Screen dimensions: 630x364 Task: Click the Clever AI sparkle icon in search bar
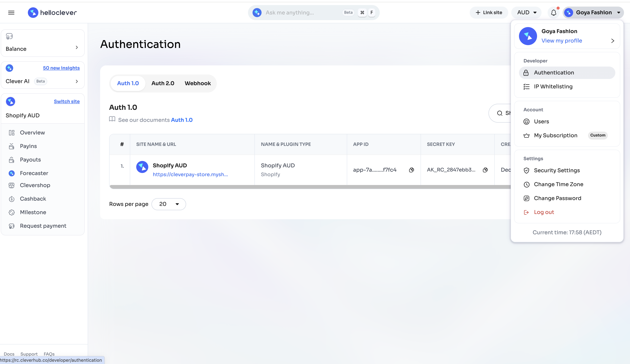[257, 12]
